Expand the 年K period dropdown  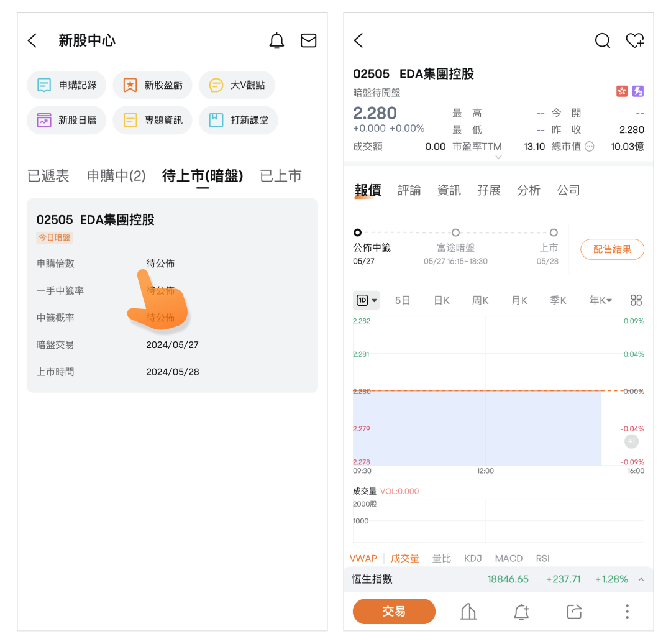click(x=600, y=300)
